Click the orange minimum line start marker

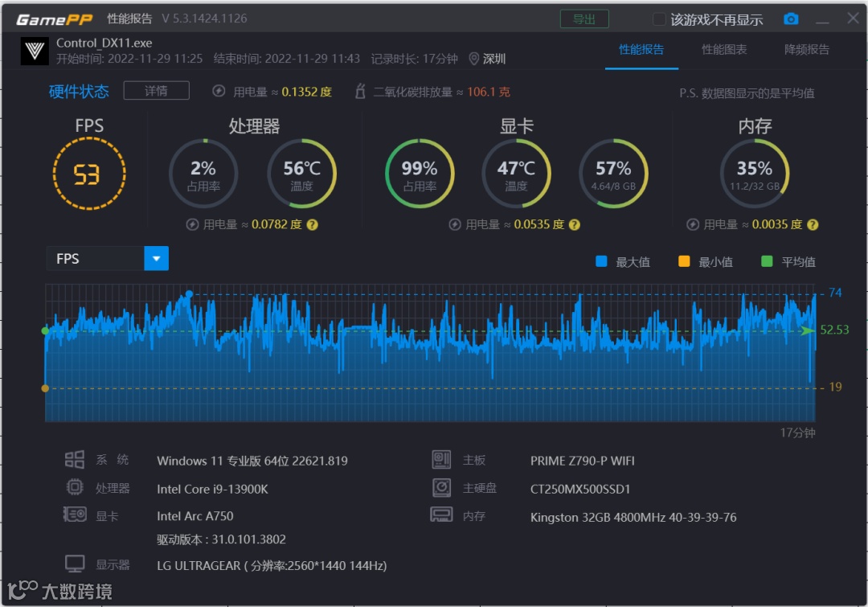(x=45, y=388)
